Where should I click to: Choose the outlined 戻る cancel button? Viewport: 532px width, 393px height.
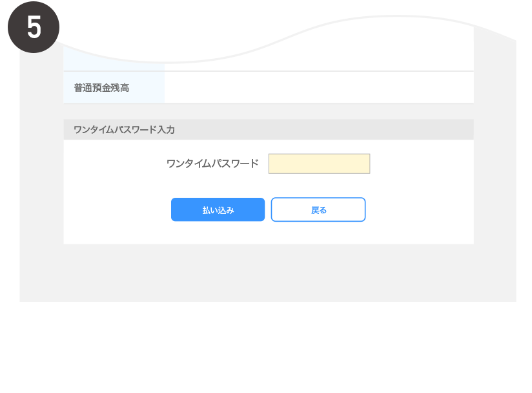pyautogui.click(x=318, y=209)
